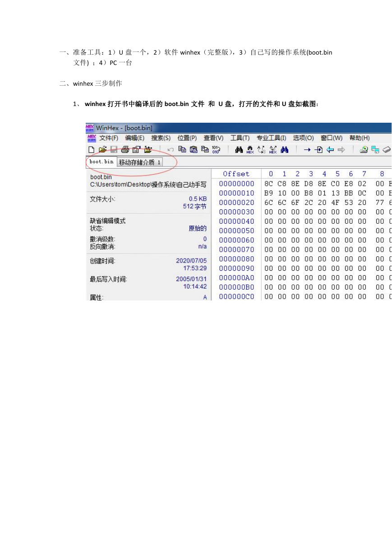Select offset row 000000B0
392x554 pixels.
coord(236,287)
